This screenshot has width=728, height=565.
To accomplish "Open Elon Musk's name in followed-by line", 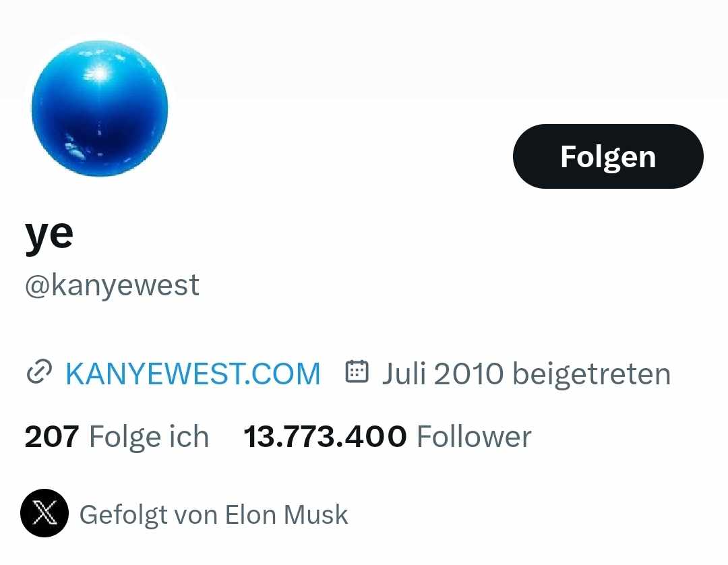I will coord(286,515).
